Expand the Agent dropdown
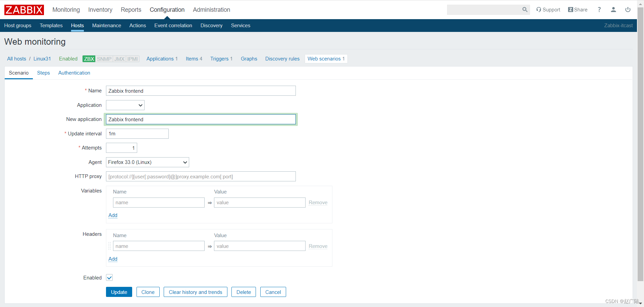Screen dimensions: 644x307 (x=148, y=162)
